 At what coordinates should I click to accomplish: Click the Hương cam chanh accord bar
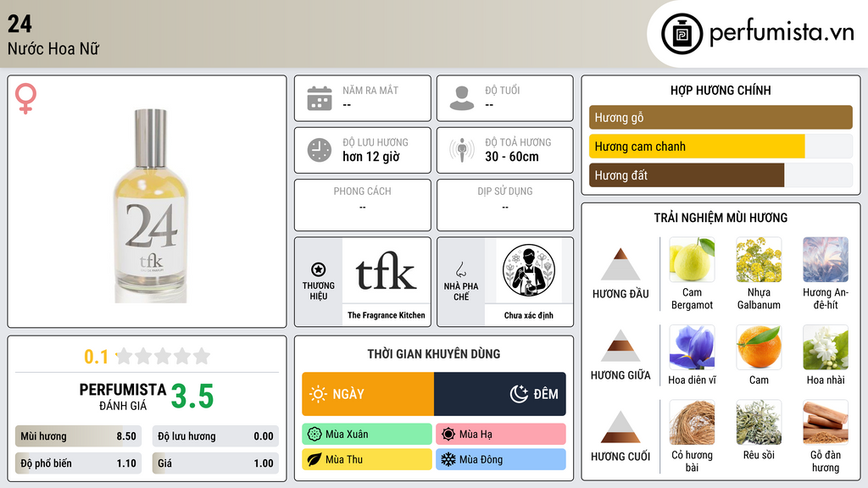coord(721,146)
